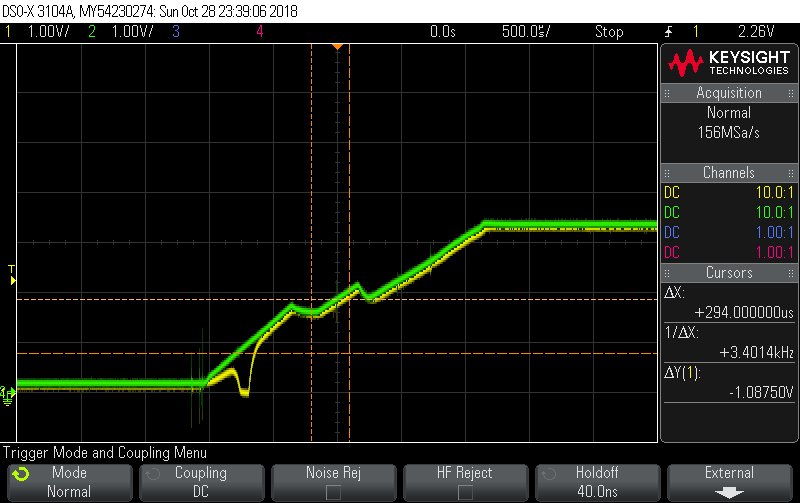The height and width of the screenshot is (503, 800).
Task: Open the Channels panel header
Action: (x=729, y=172)
